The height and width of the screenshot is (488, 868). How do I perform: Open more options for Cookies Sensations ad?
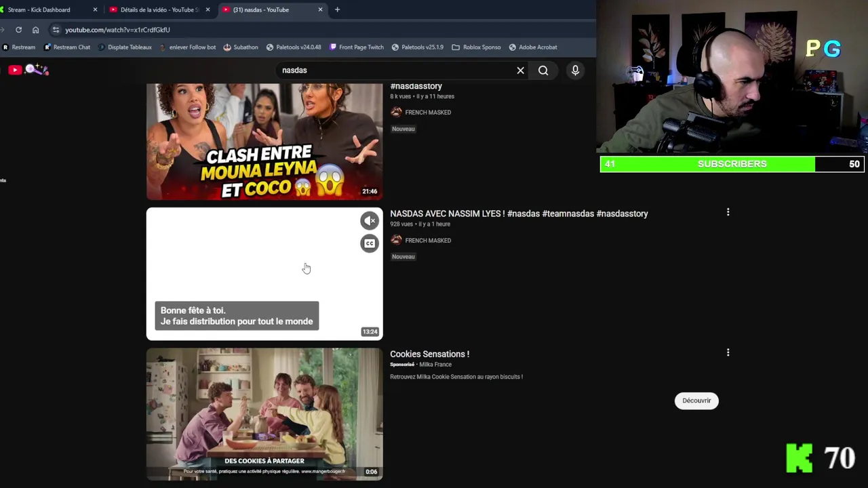[728, 352]
